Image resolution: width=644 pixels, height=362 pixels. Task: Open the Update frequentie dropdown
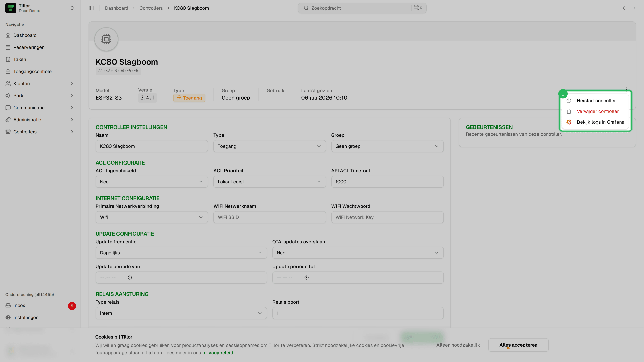(x=181, y=253)
